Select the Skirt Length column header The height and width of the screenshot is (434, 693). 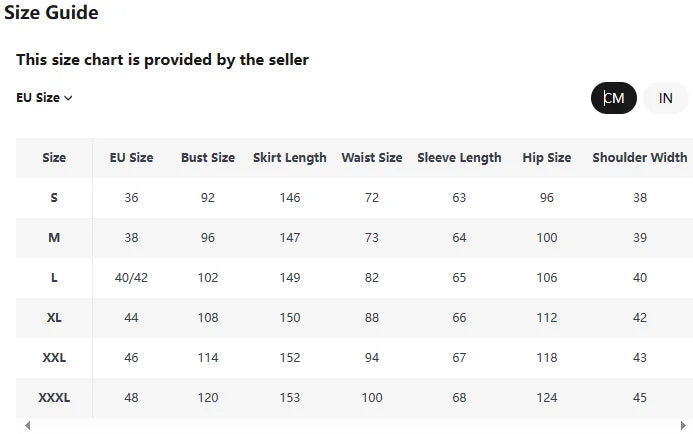290,158
